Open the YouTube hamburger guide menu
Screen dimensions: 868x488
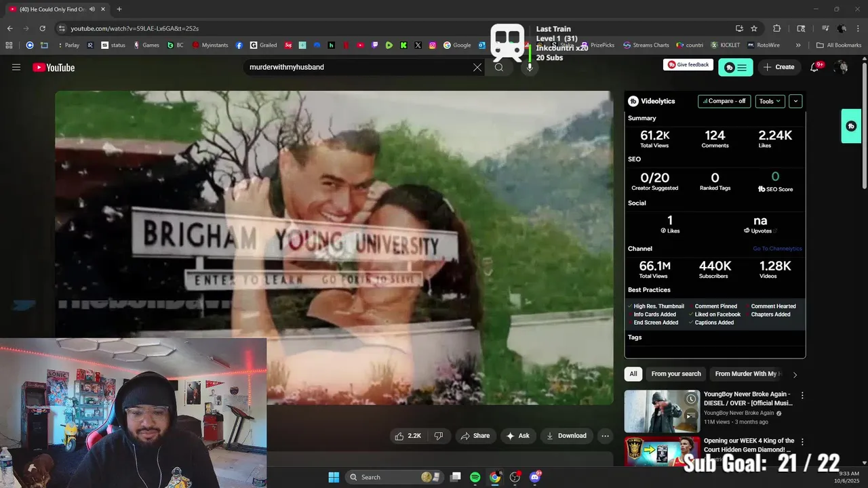click(x=16, y=67)
